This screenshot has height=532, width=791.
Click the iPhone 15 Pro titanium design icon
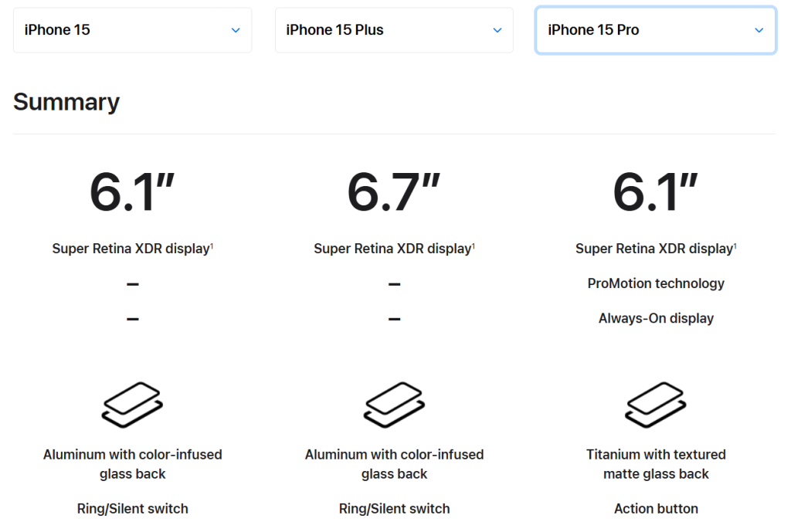[656, 404]
